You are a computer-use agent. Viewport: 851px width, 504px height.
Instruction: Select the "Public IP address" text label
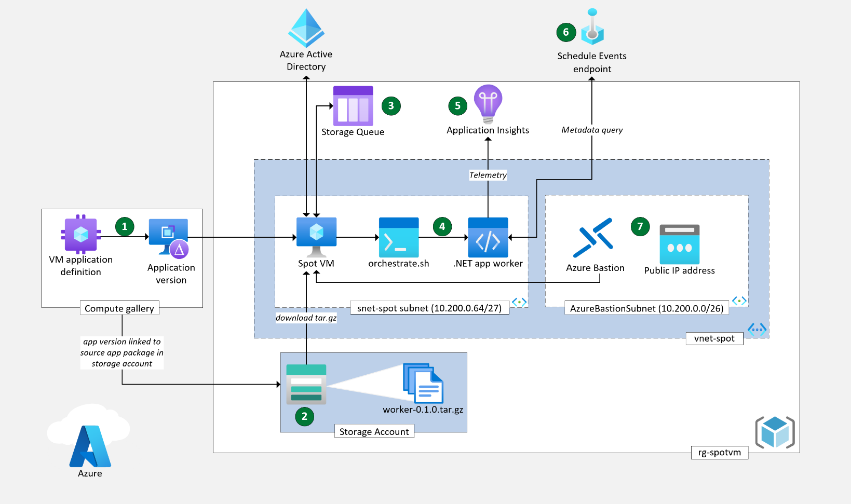680,270
